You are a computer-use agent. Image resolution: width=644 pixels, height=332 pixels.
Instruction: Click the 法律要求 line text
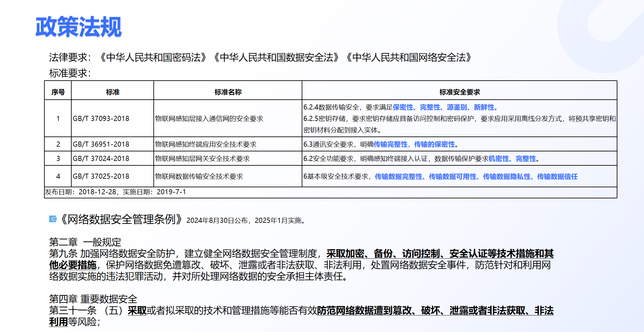[x=261, y=57]
